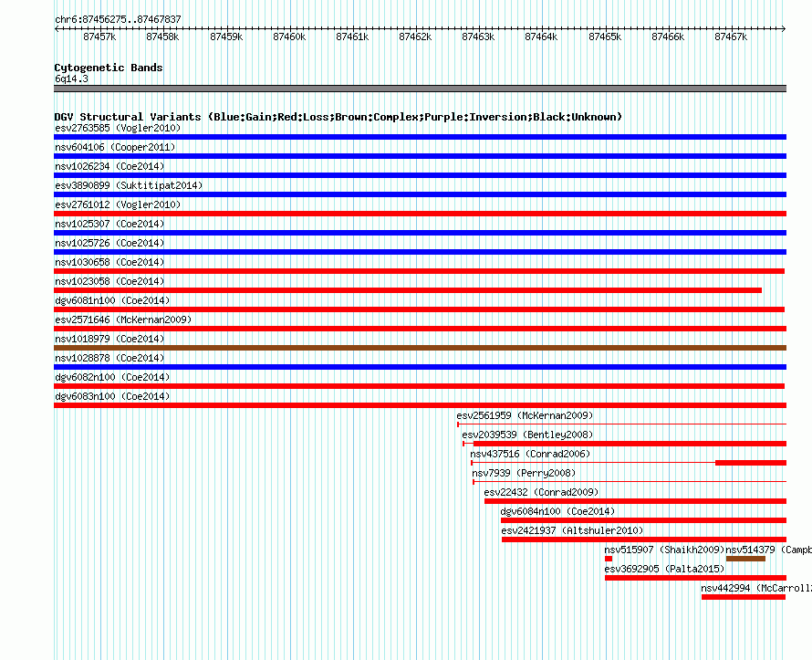Click the 6q14.3 band label
This screenshot has width=812, height=660.
pos(71,79)
